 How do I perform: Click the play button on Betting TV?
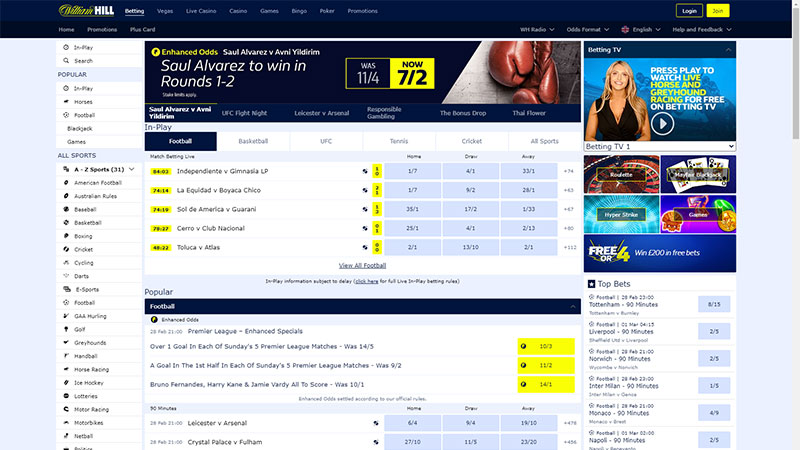click(x=662, y=123)
